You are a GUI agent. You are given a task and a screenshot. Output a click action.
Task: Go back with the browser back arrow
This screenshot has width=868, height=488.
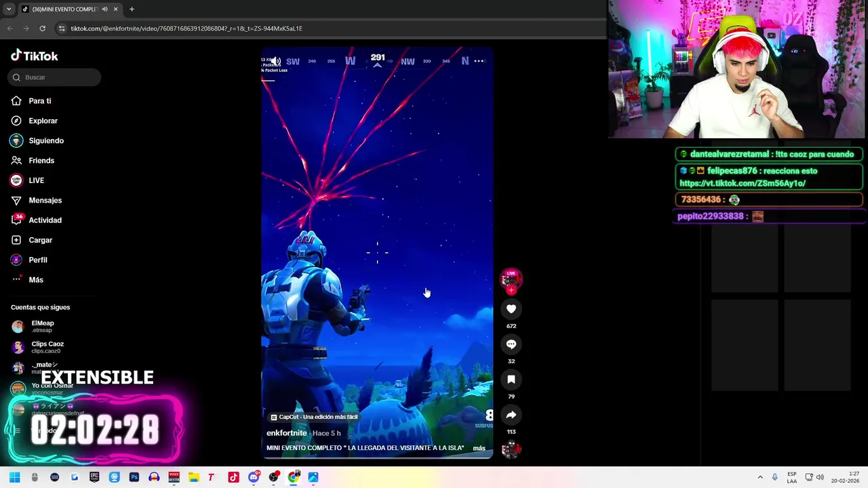pos(9,28)
